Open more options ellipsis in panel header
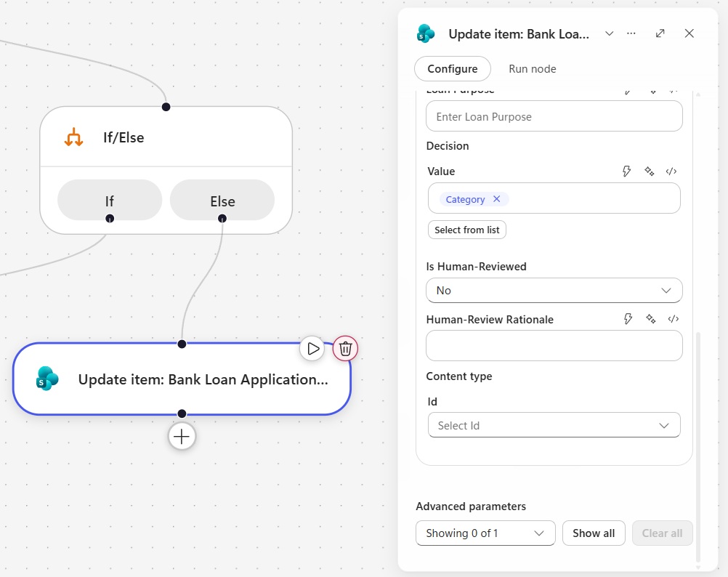728x577 pixels. pos(631,33)
